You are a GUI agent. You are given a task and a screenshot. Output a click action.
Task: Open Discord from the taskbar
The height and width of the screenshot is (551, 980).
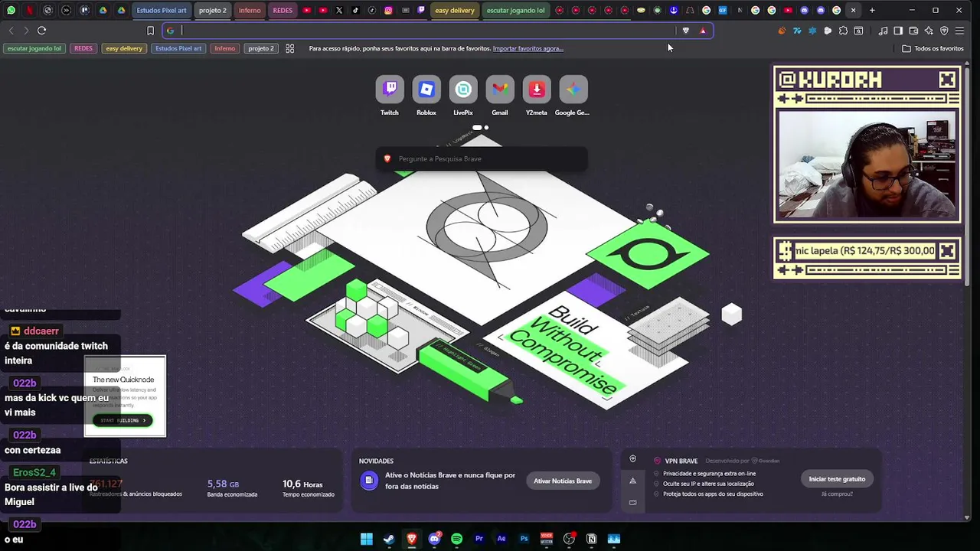[x=434, y=539]
